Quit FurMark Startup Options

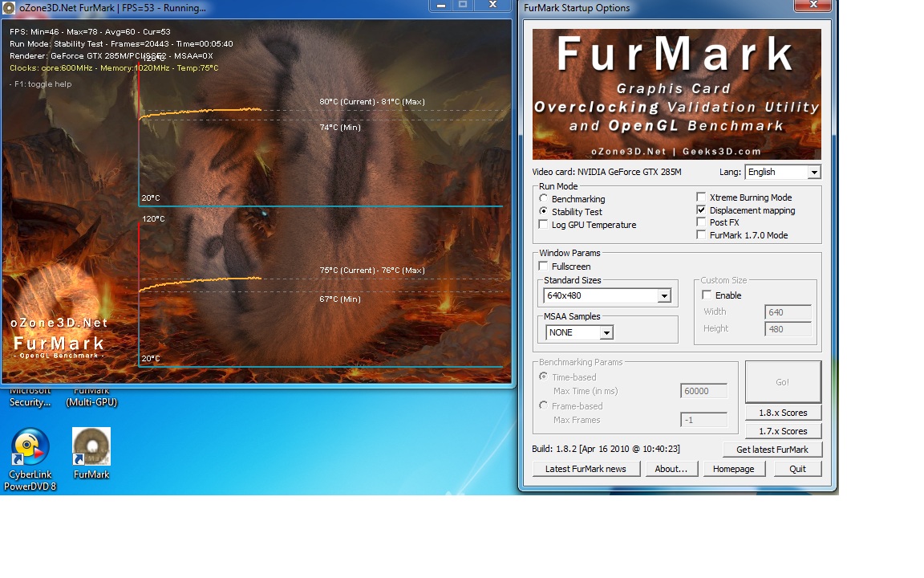point(797,469)
